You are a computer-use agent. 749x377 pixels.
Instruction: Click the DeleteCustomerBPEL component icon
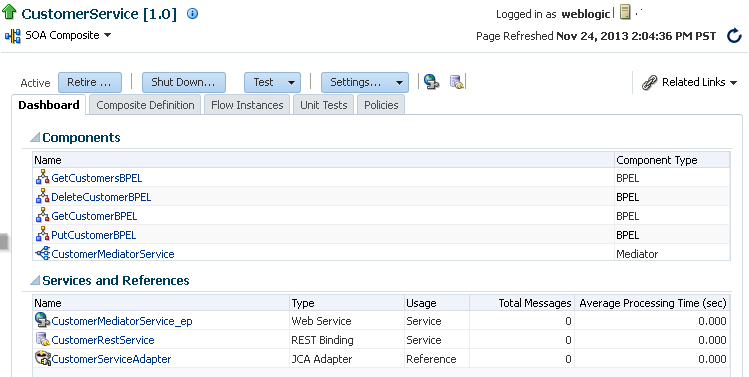pos(43,196)
